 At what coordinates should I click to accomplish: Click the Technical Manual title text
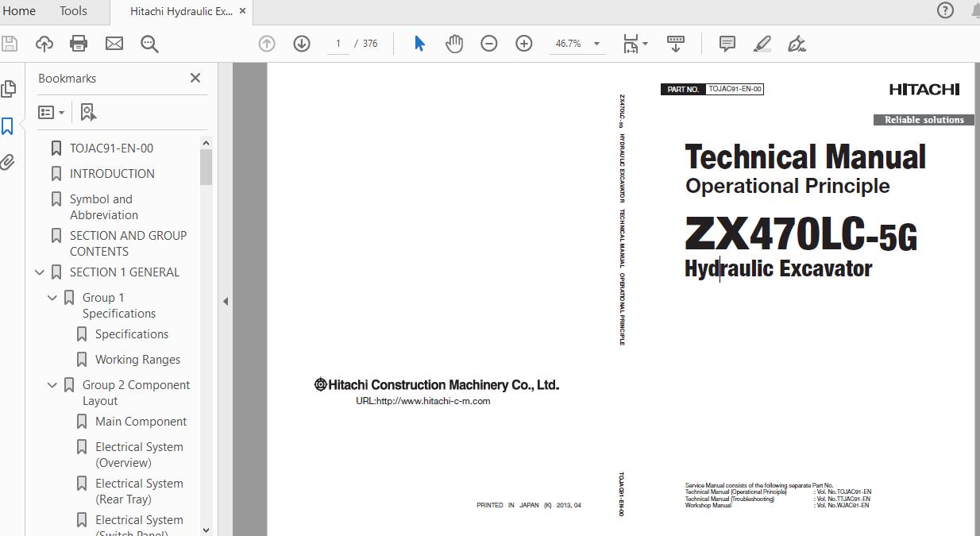805,157
